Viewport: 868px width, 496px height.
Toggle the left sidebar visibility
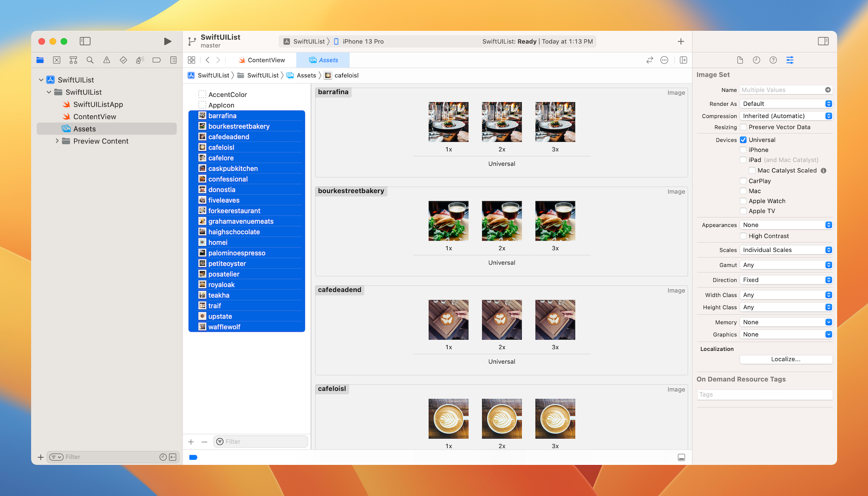pos(85,41)
